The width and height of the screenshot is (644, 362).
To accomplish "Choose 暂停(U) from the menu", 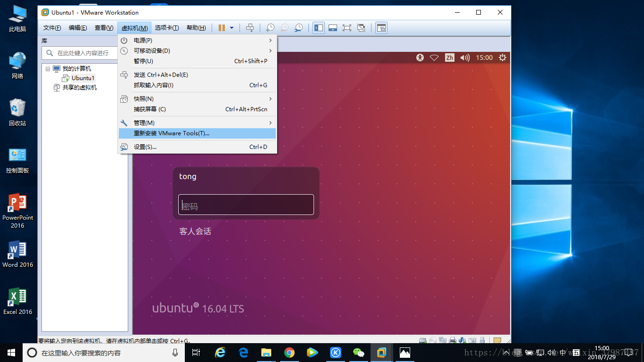I will [x=197, y=61].
